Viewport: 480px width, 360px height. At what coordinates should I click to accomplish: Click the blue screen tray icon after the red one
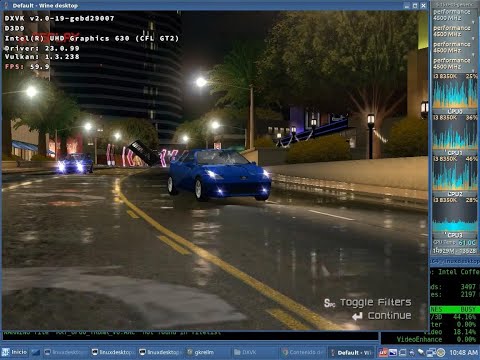(393, 352)
